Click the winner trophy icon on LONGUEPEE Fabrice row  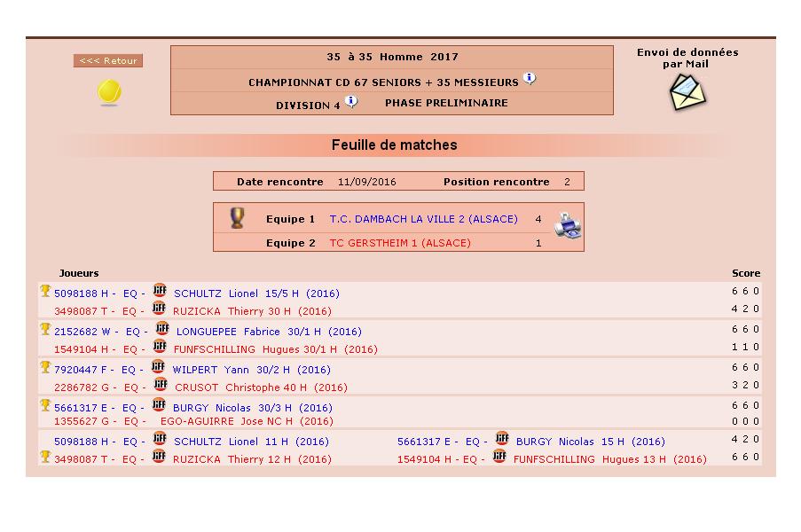45,329
